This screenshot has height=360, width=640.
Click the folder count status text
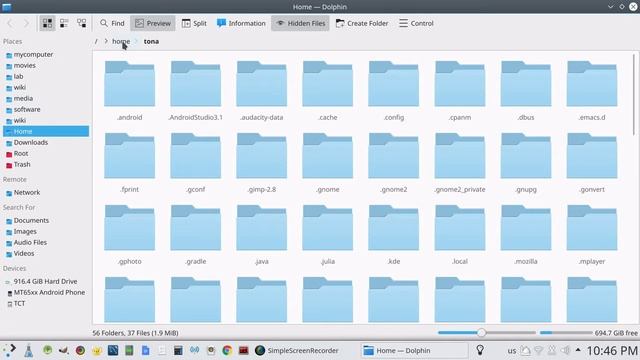(x=136, y=333)
